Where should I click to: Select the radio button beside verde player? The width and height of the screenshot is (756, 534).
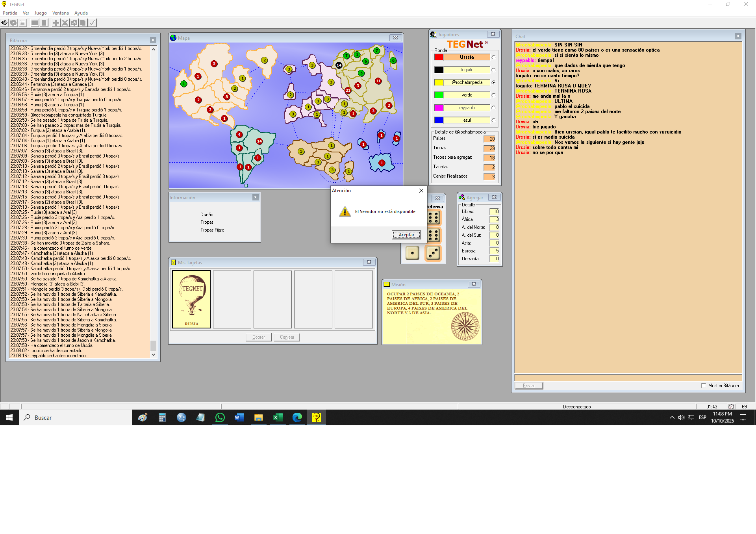[493, 95]
